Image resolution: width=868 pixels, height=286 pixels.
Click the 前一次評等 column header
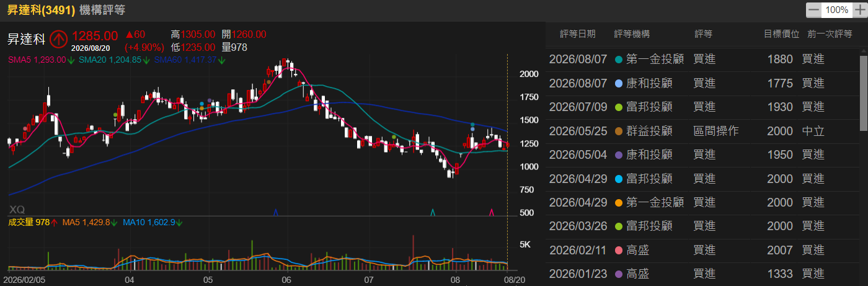coord(830,34)
